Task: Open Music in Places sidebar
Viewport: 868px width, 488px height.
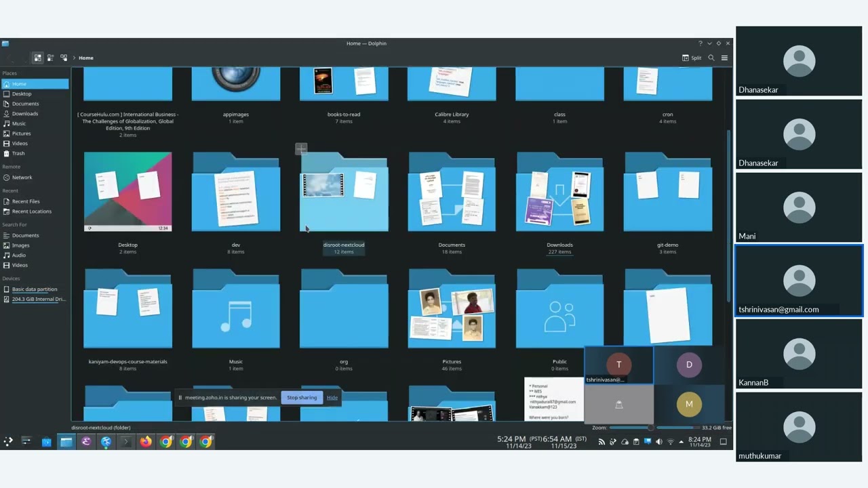Action: 35,123
